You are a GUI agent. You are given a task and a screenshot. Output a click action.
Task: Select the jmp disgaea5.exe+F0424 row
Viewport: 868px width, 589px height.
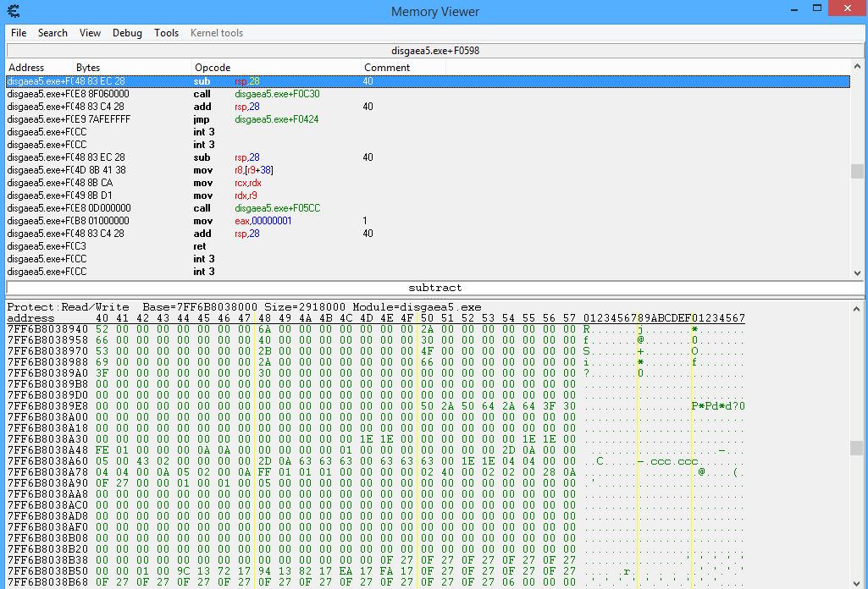[x=428, y=119]
